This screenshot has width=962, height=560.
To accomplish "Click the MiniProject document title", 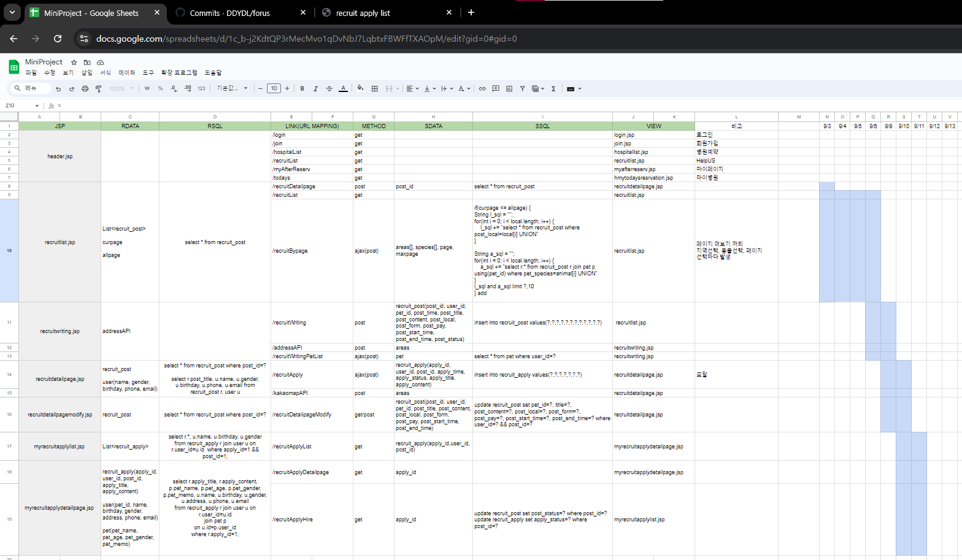I will tap(44, 62).
